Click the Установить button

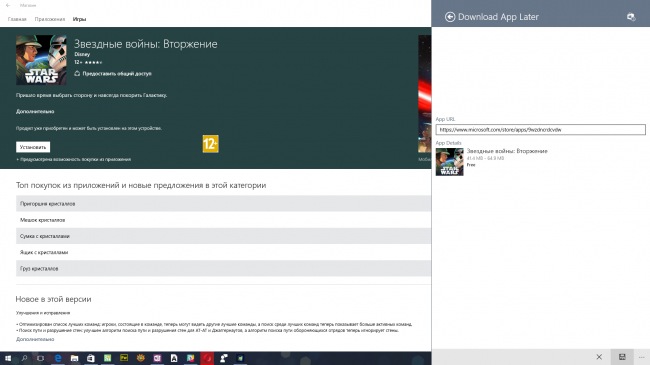click(x=33, y=147)
